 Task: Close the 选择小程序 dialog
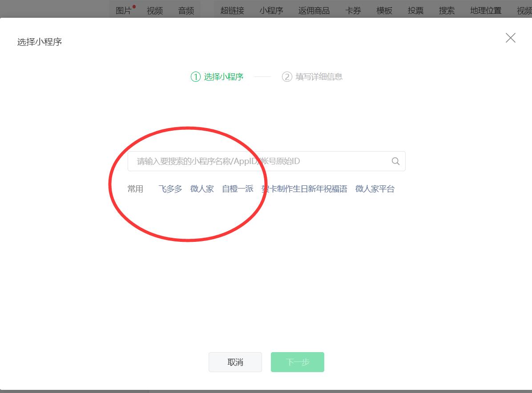click(x=510, y=38)
